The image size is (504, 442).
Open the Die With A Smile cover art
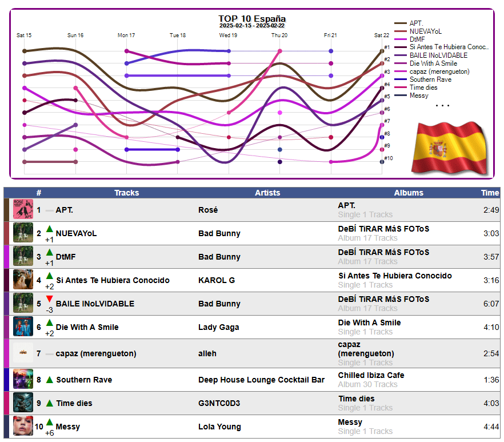23,326
